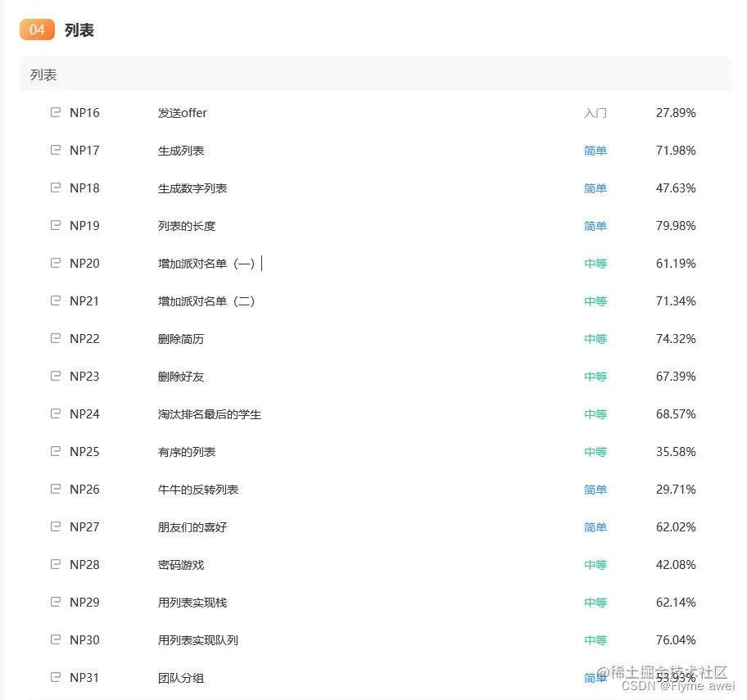Image resolution: width=747 pixels, height=700 pixels.
Task: Select the icon beside problem NP19
Action: pyautogui.click(x=56, y=225)
